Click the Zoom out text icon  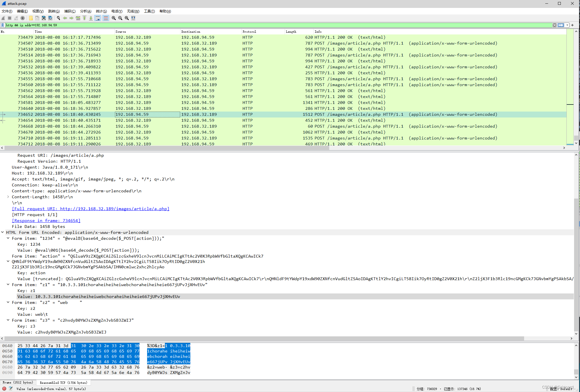tap(120, 18)
